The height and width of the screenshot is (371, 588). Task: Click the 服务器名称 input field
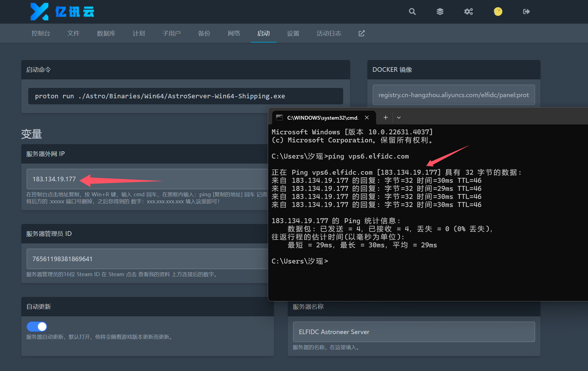414,332
